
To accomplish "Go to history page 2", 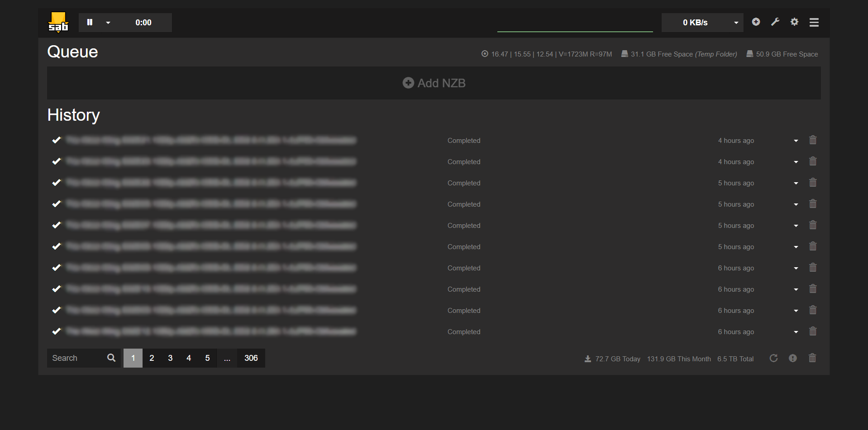I will pos(152,358).
